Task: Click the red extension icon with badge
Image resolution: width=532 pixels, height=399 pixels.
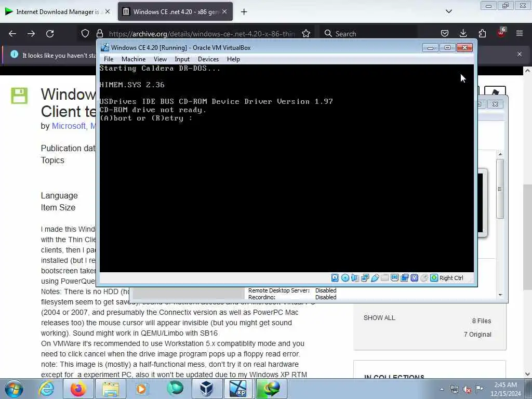Action: pos(501,33)
